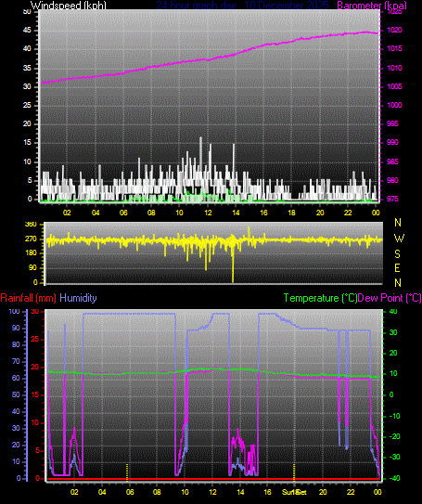Click the S compass letter beside the direction graph

click(x=398, y=254)
